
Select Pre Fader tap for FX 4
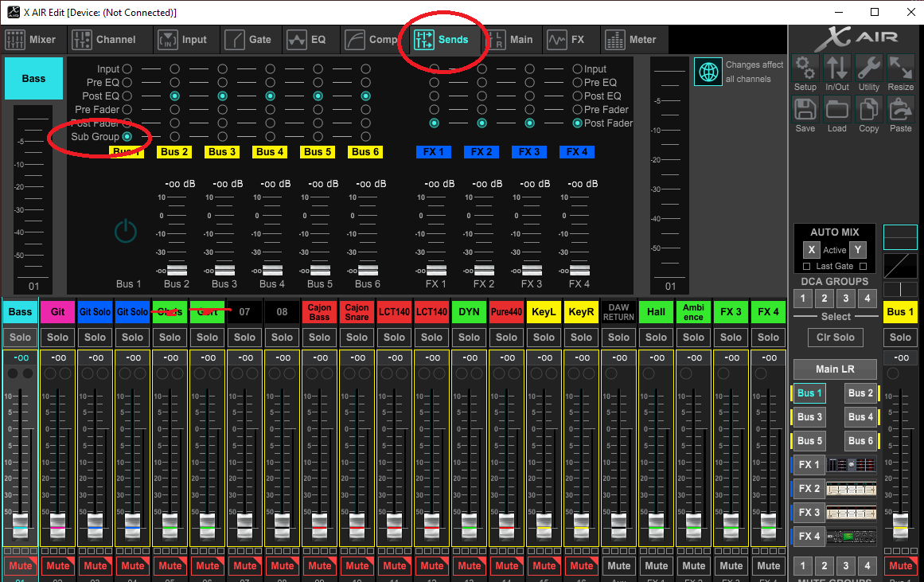pyautogui.click(x=578, y=110)
